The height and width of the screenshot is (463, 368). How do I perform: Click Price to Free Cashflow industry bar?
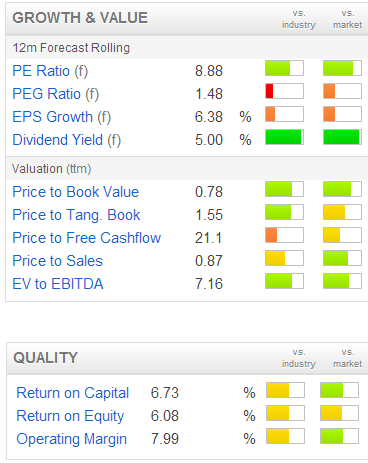[284, 235]
